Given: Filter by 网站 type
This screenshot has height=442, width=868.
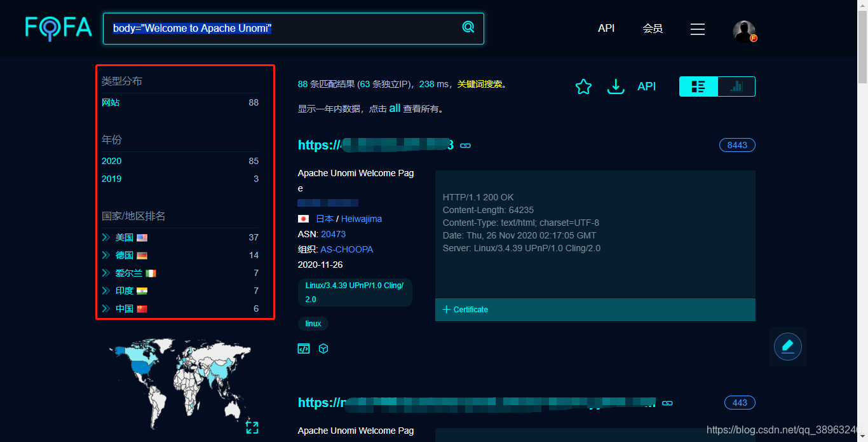Looking at the screenshot, I should (111, 102).
